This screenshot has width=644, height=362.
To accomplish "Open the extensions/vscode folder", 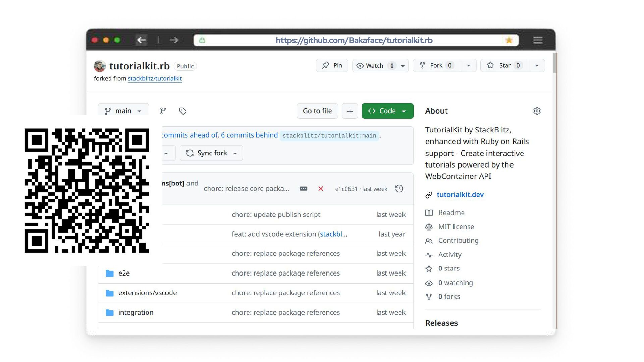I will click(148, 293).
